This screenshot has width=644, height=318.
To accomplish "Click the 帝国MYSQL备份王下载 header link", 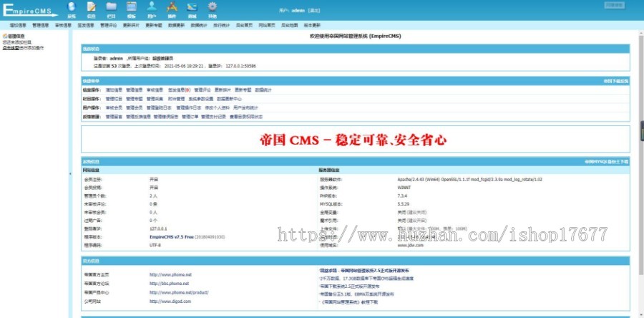I will pos(607,162).
